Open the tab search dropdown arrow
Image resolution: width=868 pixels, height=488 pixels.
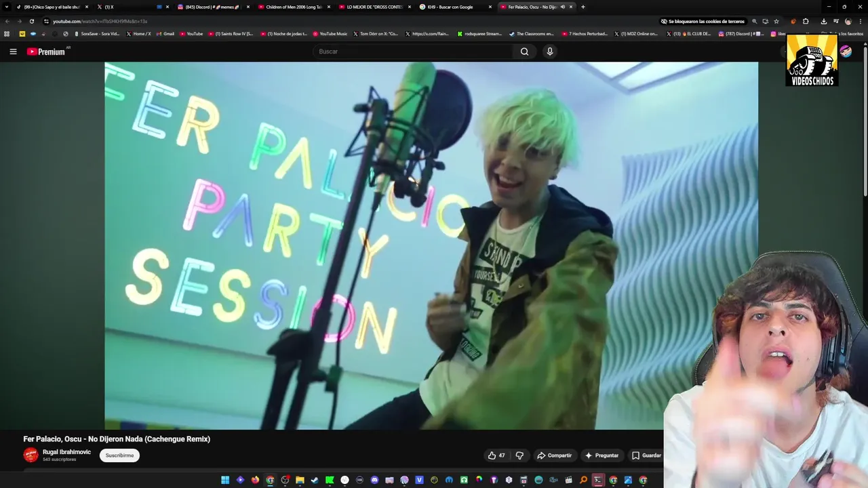(7, 7)
